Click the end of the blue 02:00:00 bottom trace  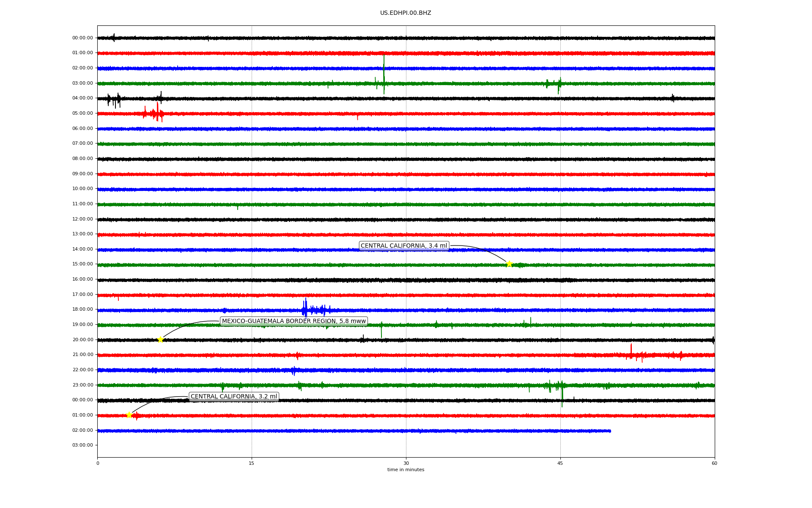[610, 431]
